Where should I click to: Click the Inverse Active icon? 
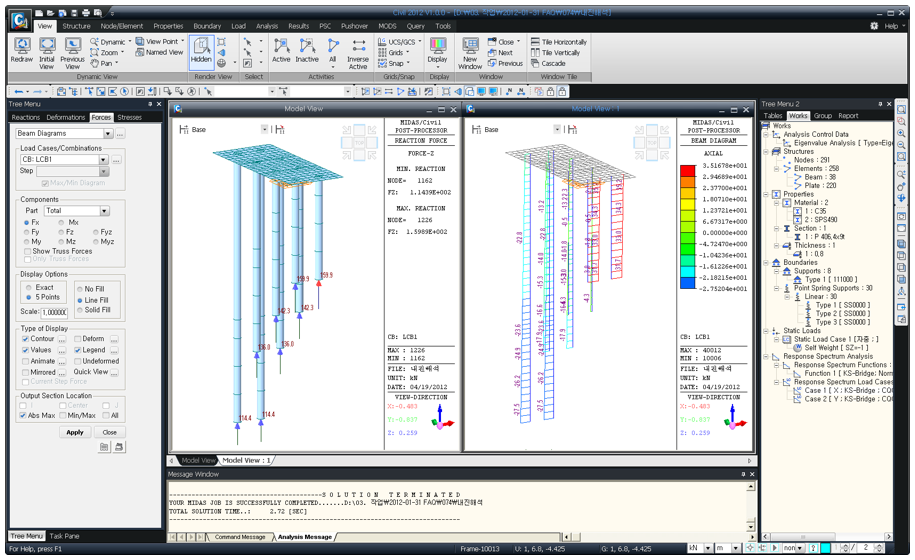coord(358,54)
